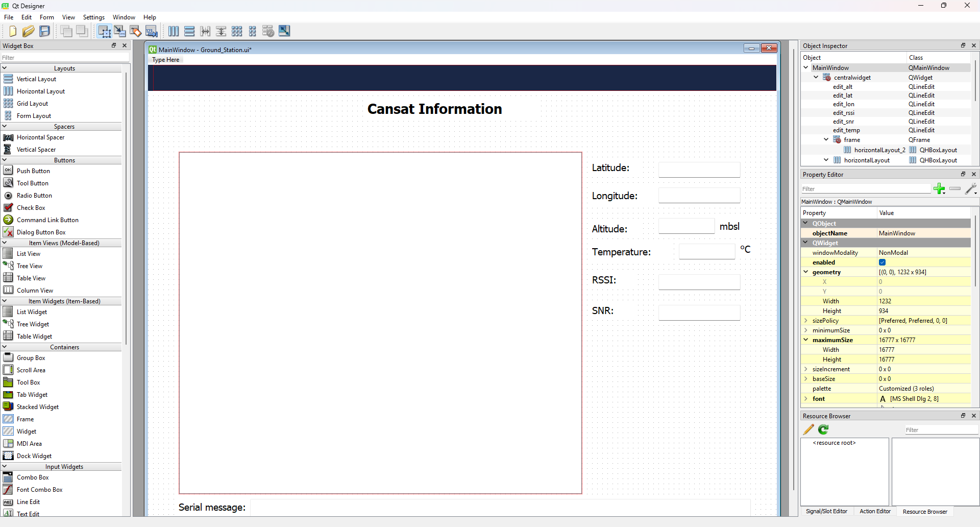Click the Break Layout icon

pyautogui.click(x=268, y=31)
